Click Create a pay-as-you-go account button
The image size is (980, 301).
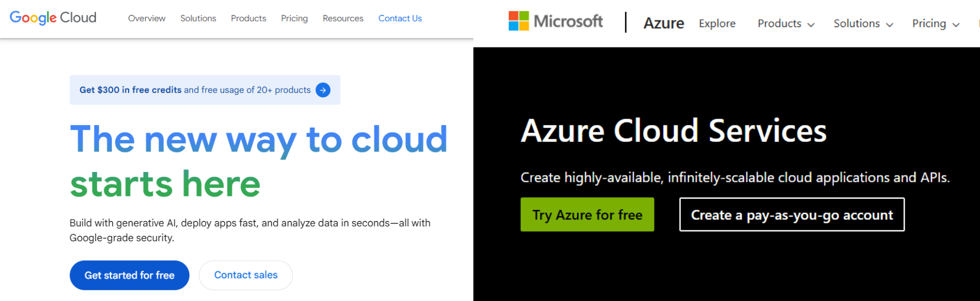[792, 215]
